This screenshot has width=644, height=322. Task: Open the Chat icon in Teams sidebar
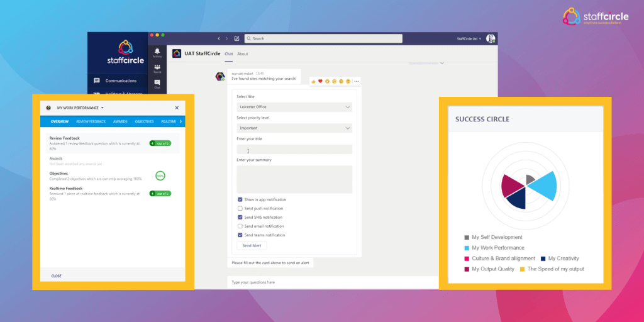(157, 82)
